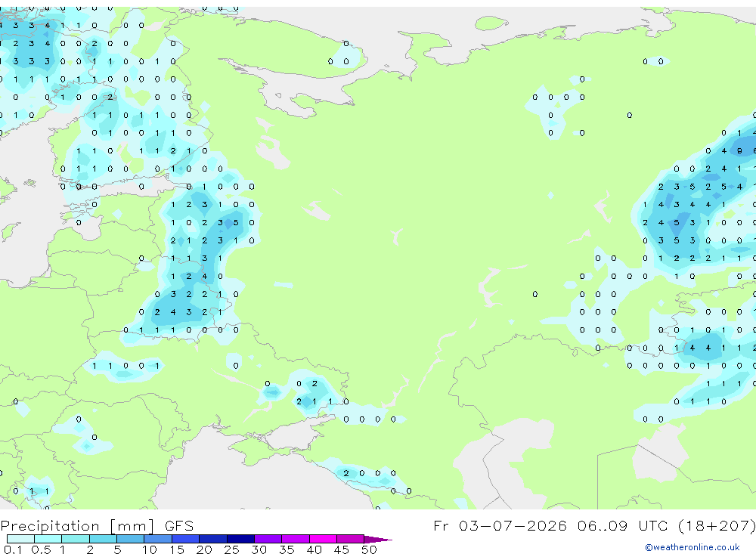
Task: Click the 40–45 mm legend color swatch
Action: [323, 539]
